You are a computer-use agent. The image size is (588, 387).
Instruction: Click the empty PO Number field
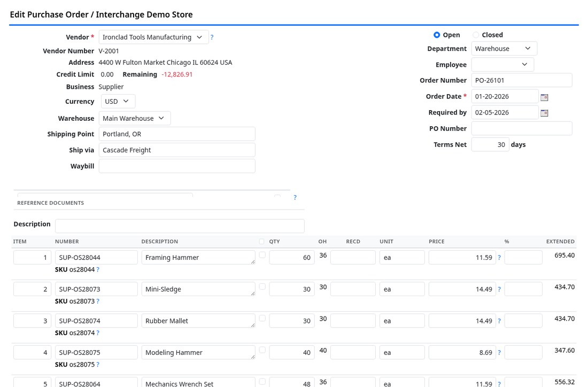coord(522,129)
